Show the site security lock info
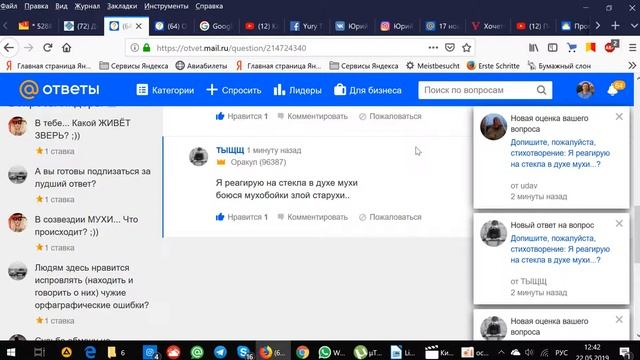The image size is (640, 360). point(147,48)
